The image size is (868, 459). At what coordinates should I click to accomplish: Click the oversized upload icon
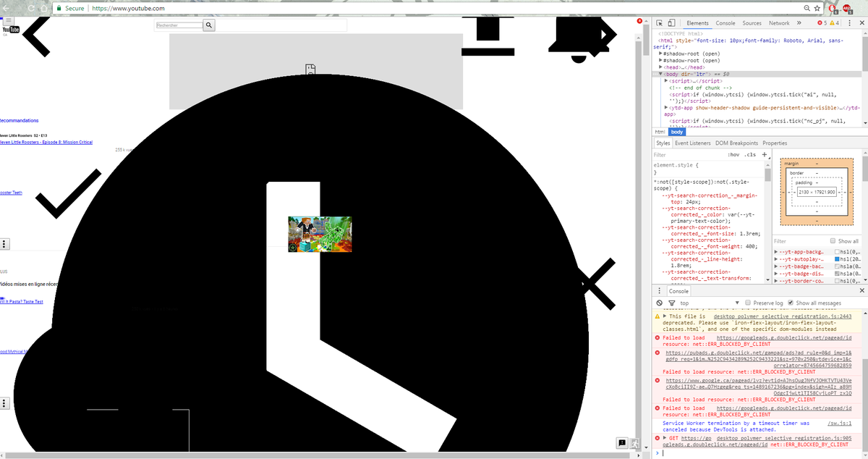click(488, 35)
